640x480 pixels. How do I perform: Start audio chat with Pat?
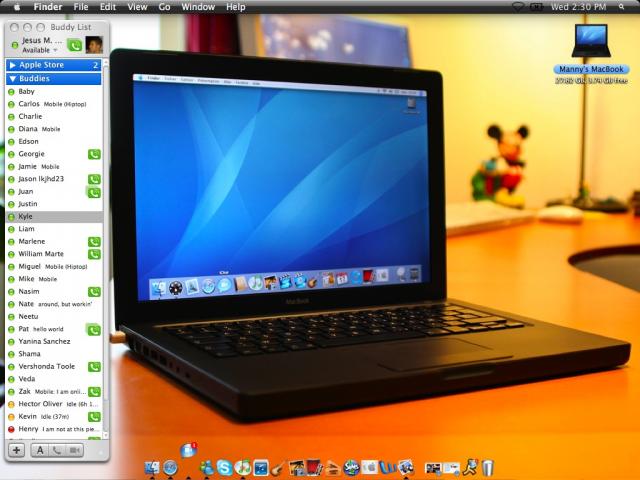[x=94, y=330]
